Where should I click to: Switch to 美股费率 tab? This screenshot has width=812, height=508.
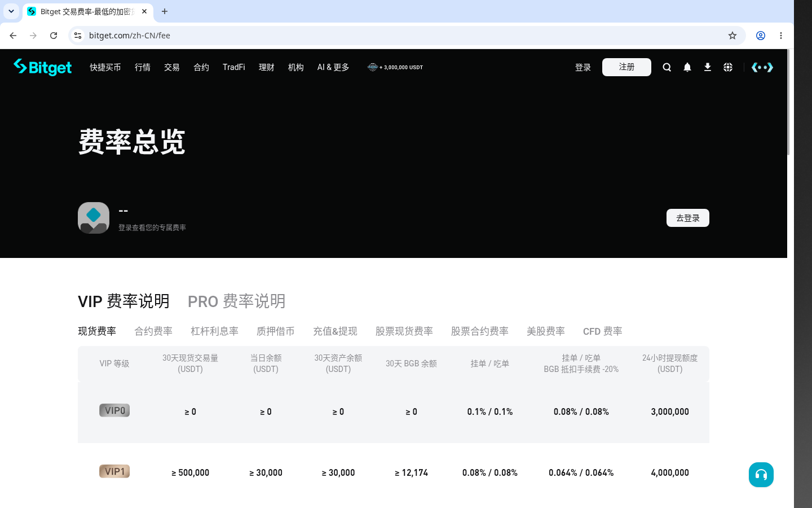click(x=546, y=331)
